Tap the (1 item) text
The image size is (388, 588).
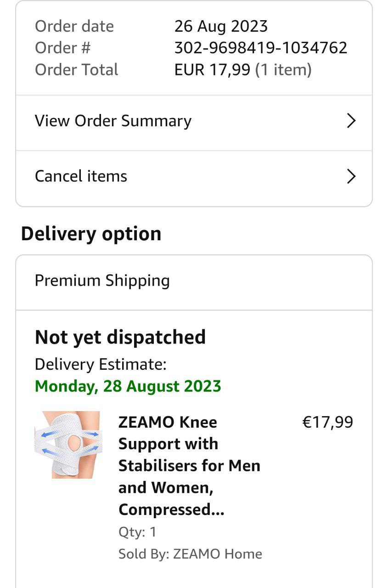point(283,70)
